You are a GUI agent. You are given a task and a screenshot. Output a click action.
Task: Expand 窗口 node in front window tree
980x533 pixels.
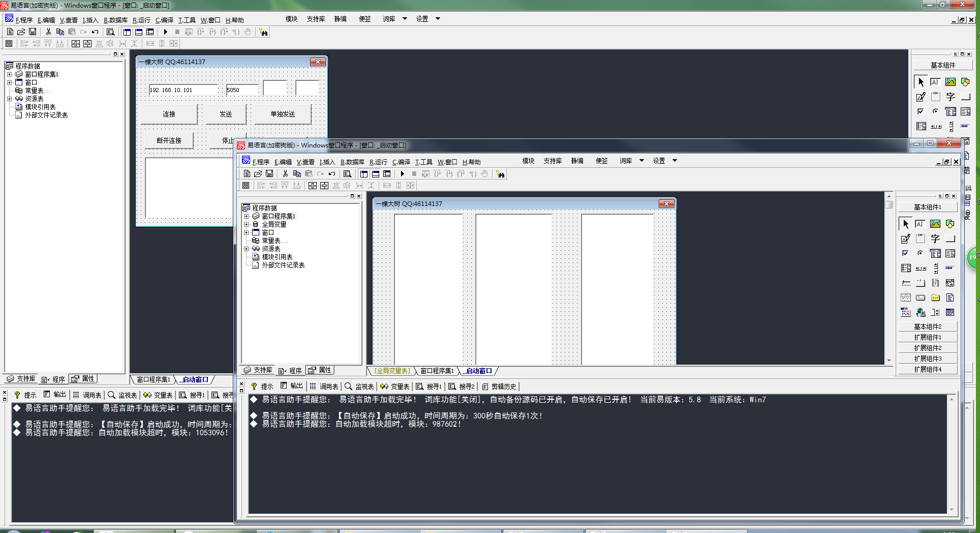[247, 232]
